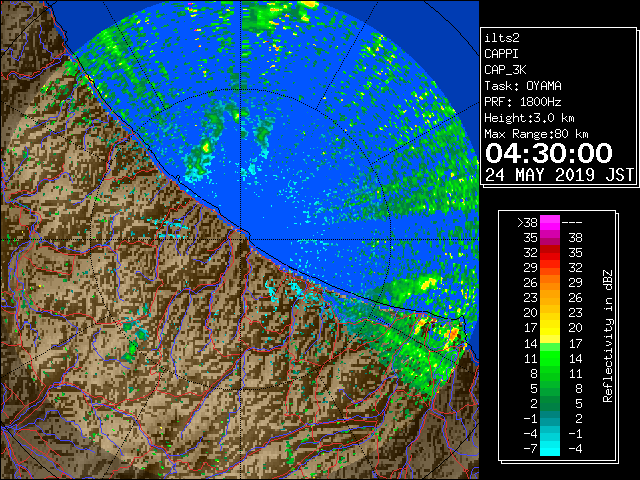Screen dimensions: 640x480
Task: Click the 'Height:3.0 km' text
Action: [529, 118]
